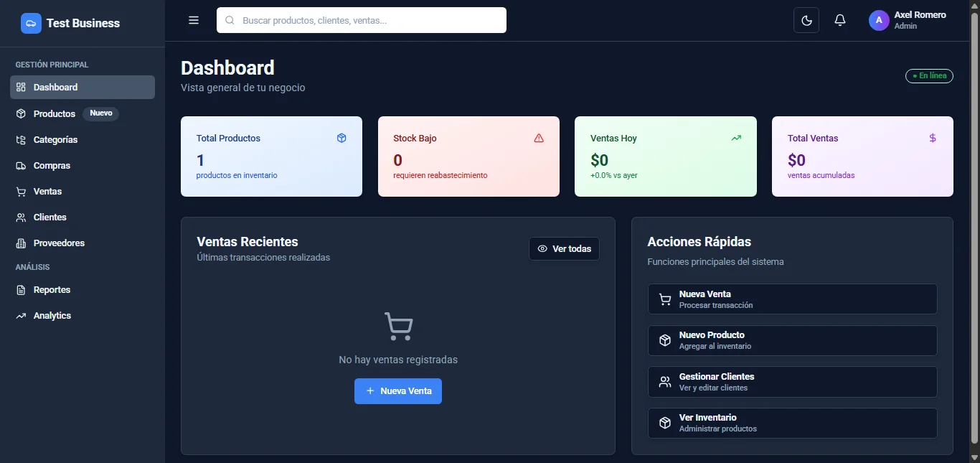Click the dollar icon on Total Ventas
Screen dimensions: 980x463
[x=933, y=138]
